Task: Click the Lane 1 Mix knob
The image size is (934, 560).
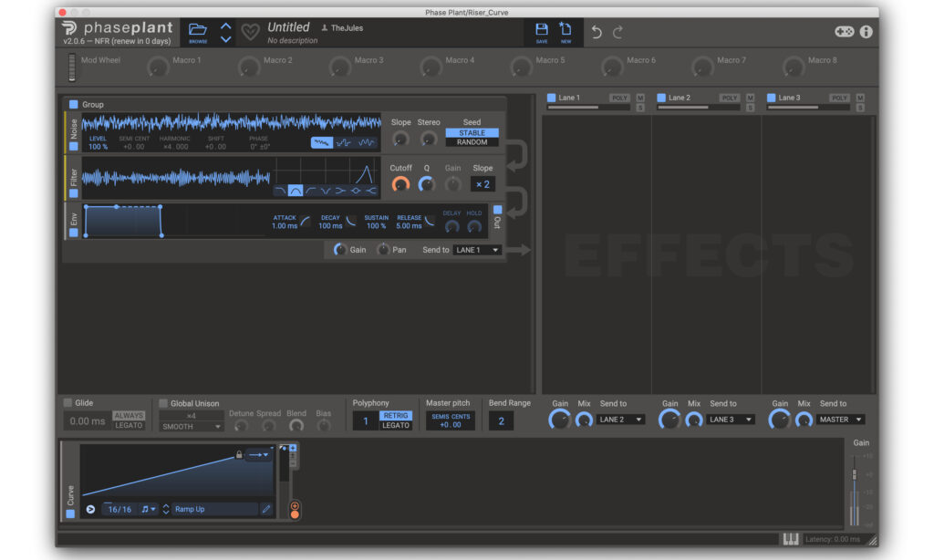Action: 584,420
